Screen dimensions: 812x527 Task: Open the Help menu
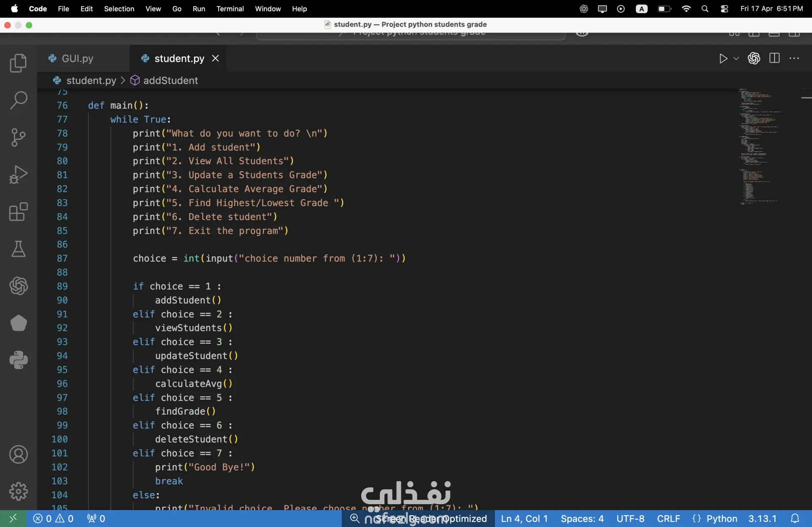click(299, 9)
